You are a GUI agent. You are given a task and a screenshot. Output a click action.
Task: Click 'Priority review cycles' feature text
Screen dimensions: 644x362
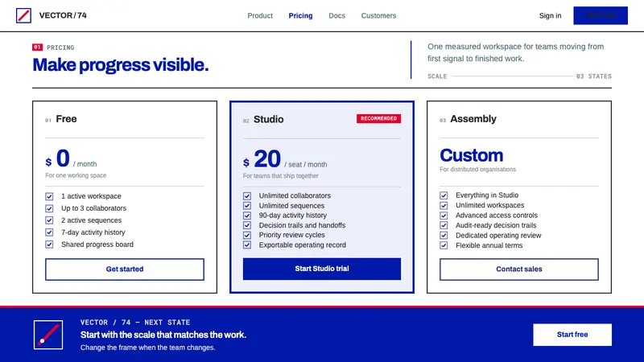(291, 235)
